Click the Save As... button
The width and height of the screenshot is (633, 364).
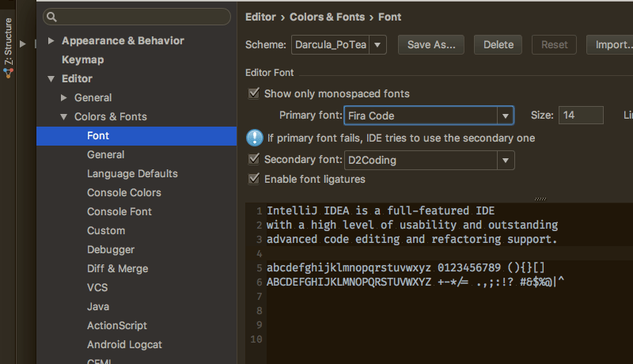pyautogui.click(x=430, y=45)
